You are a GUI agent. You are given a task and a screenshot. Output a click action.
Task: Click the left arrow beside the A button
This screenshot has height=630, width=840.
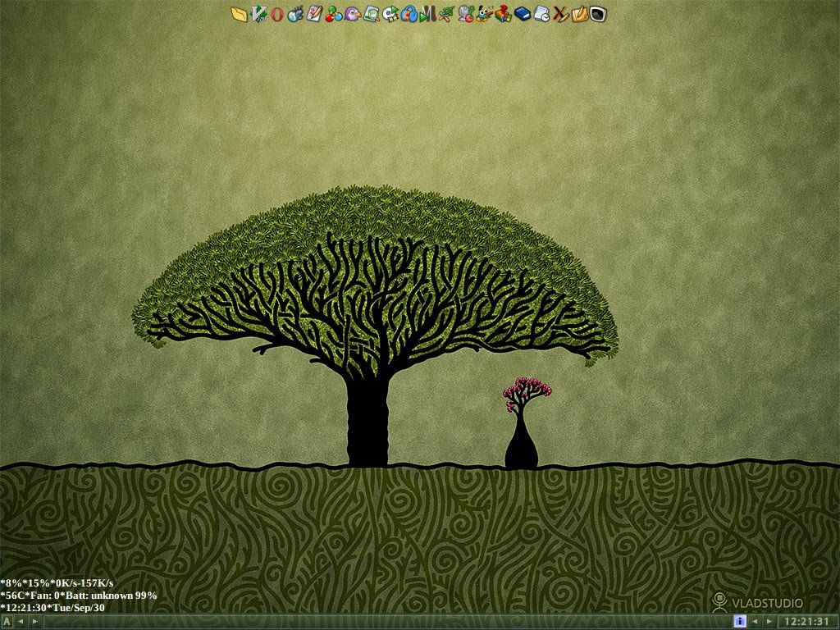21,622
